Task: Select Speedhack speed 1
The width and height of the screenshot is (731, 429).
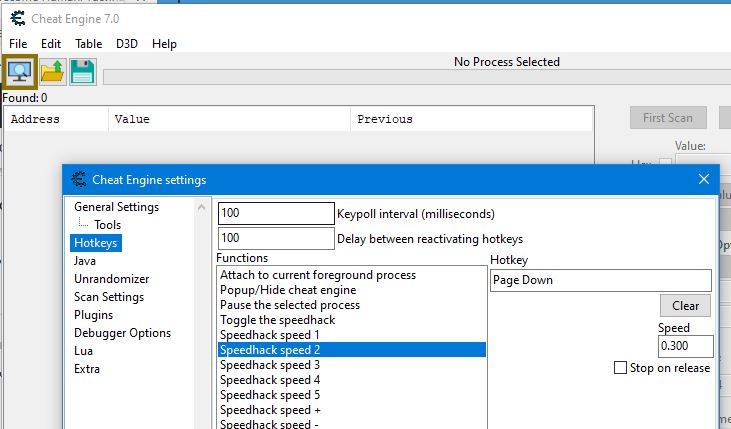Action: tap(352, 335)
